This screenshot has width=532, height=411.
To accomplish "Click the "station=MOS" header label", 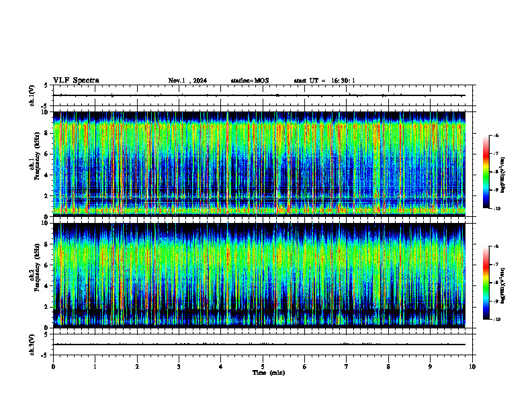I will 250,81.
